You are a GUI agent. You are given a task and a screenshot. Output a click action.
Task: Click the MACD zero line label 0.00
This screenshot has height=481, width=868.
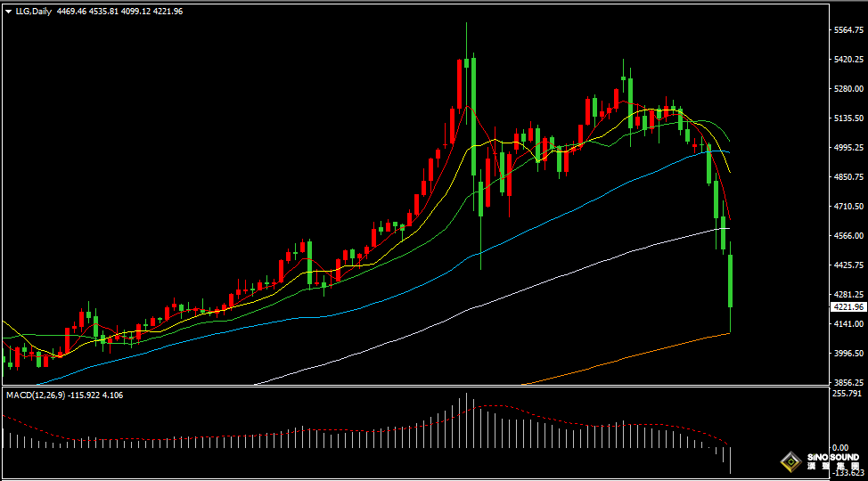(839, 447)
